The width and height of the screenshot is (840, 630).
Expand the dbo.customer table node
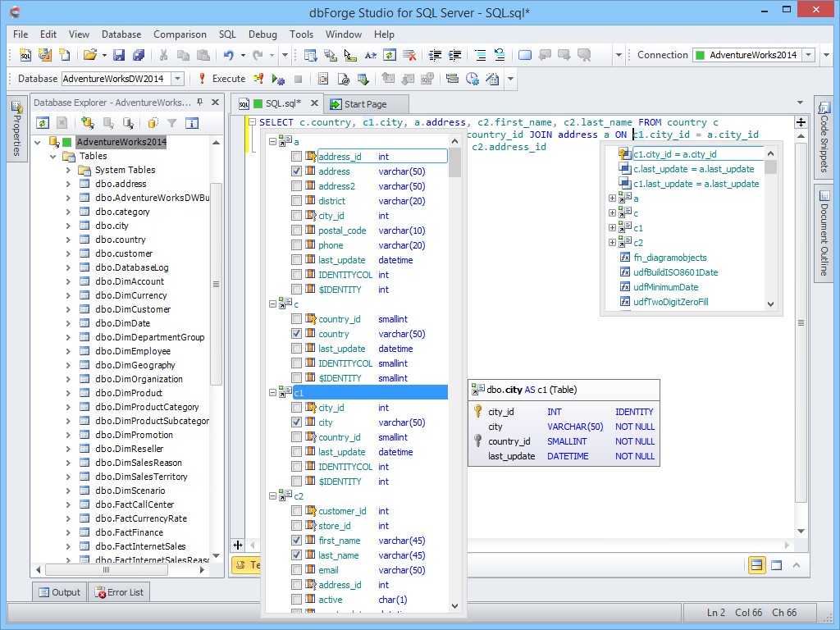[68, 253]
